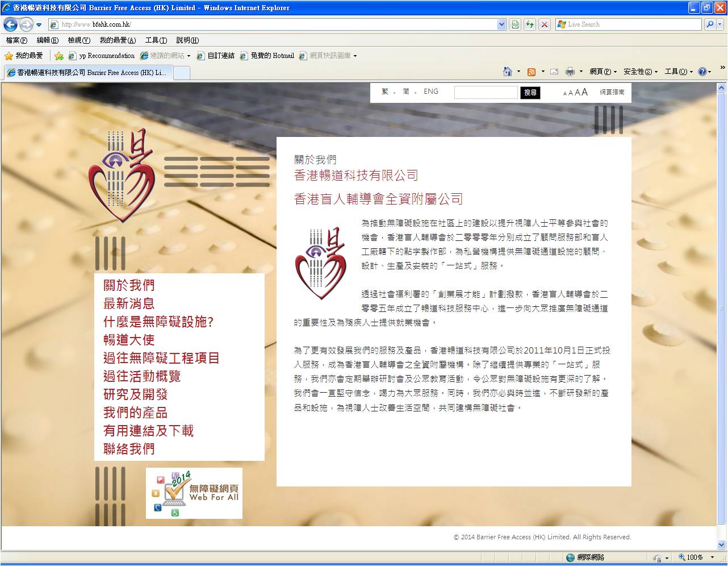Switch text size to largest A
This screenshot has width=728, height=566.
point(585,91)
